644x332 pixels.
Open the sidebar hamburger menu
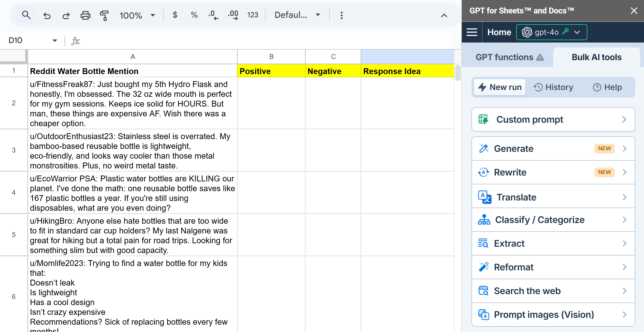pos(472,32)
